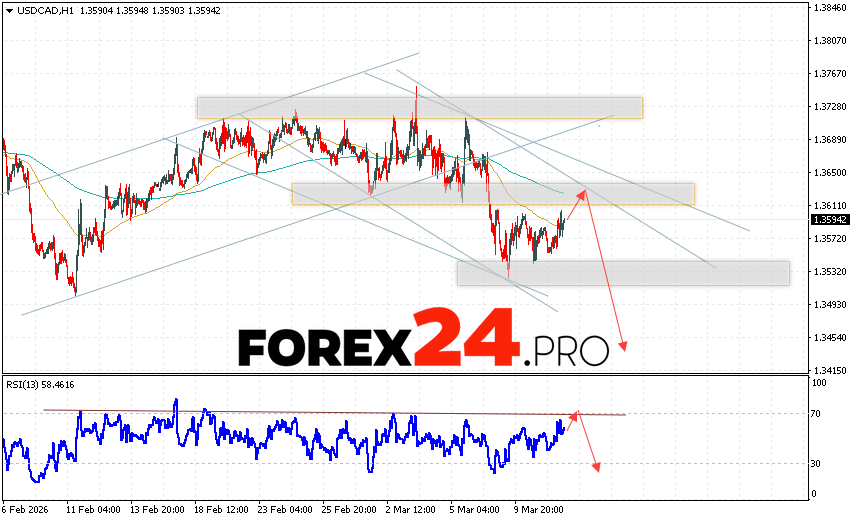Click the red down arrowhead near RSI 30
This screenshot has height=521, width=854.
(x=597, y=466)
